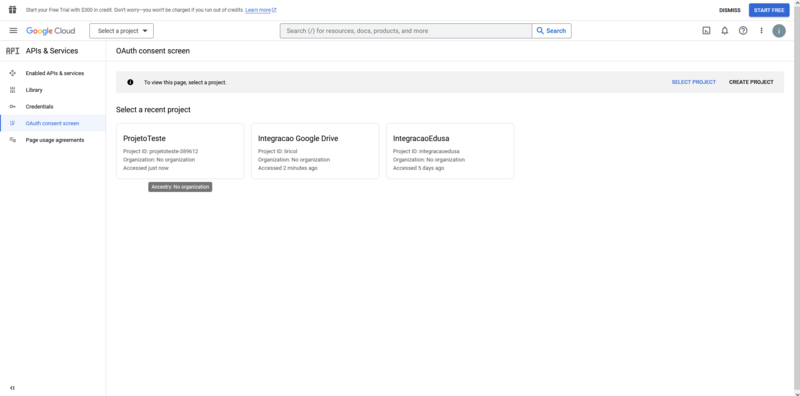The image size is (800, 396).
Task: Click the 'Accessed just now' text
Action: [146, 168]
